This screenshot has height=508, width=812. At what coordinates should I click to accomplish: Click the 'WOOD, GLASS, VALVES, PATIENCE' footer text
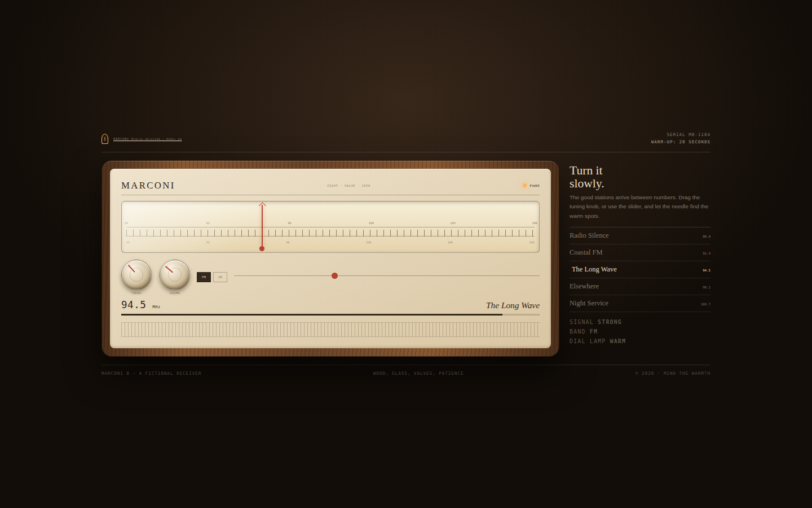coord(418,374)
